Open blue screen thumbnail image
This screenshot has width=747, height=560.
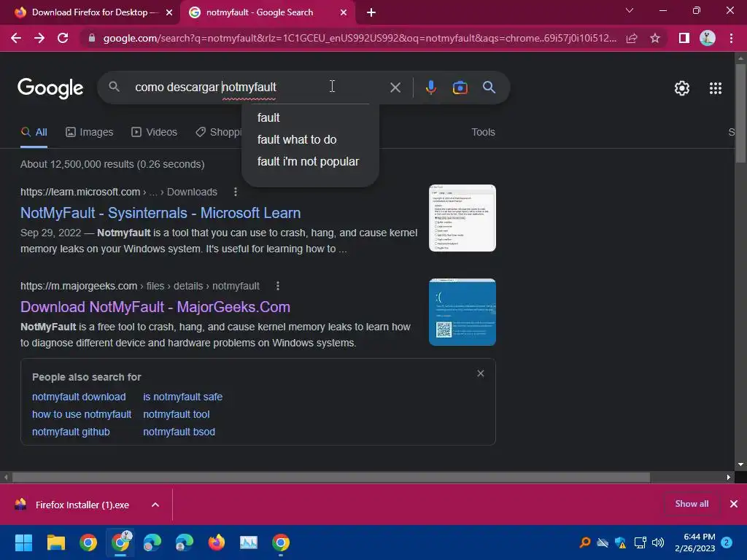pyautogui.click(x=462, y=312)
